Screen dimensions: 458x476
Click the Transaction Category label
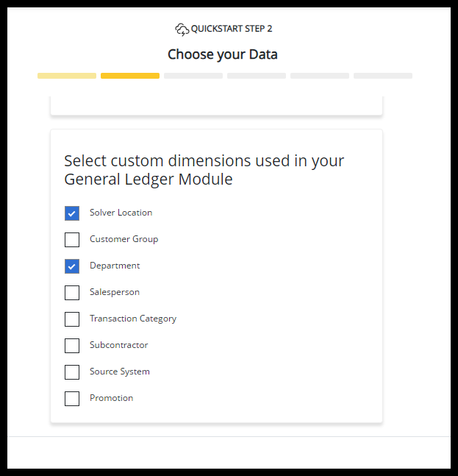[133, 319]
